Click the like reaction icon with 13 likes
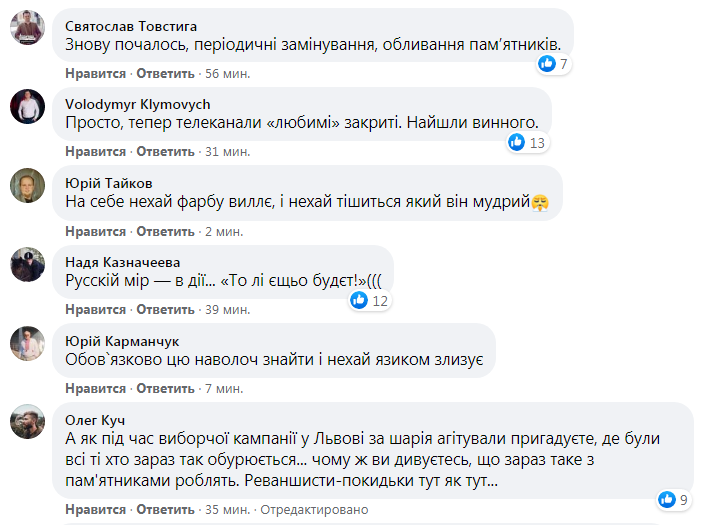Image resolution: width=720 pixels, height=525 pixels. (517, 142)
